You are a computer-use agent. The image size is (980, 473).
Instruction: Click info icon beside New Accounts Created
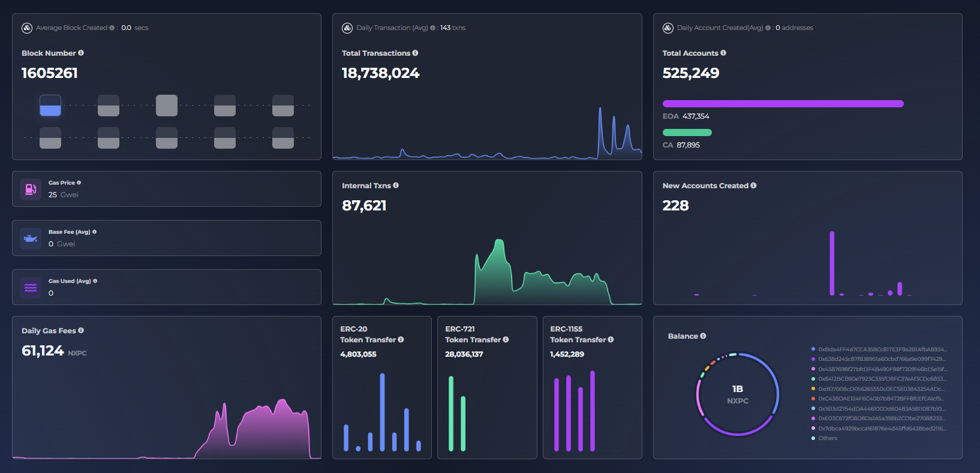753,185
